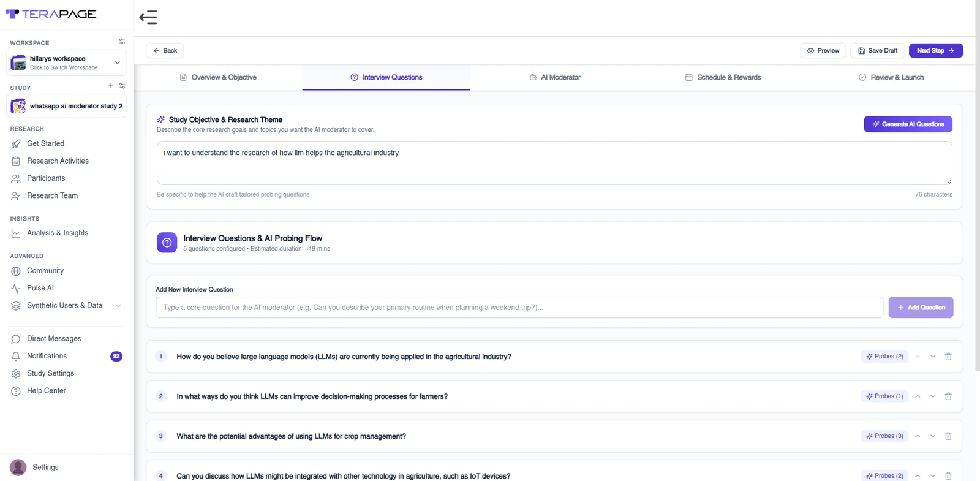Viewport: 980px width, 481px height.
Task: Move question 2 up with arrow
Action: pos(918,396)
